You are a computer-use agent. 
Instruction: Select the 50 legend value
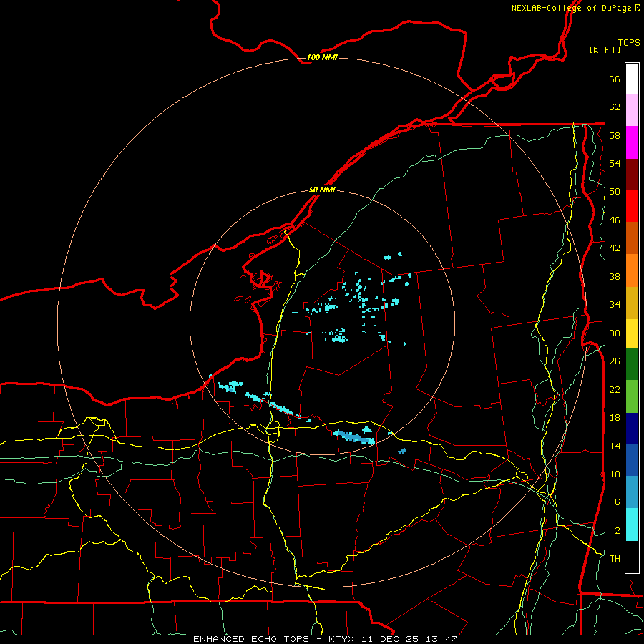pos(615,192)
